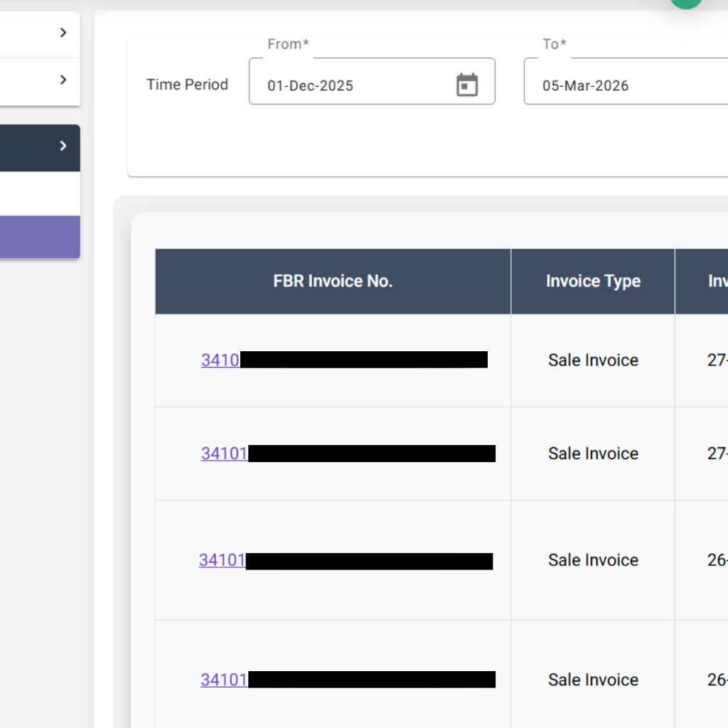Click the green circular button at top
728x728 pixels.
(686, 2)
